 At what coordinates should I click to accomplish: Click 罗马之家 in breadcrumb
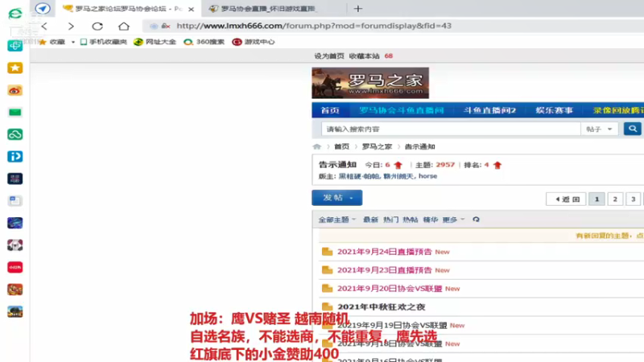tap(377, 146)
